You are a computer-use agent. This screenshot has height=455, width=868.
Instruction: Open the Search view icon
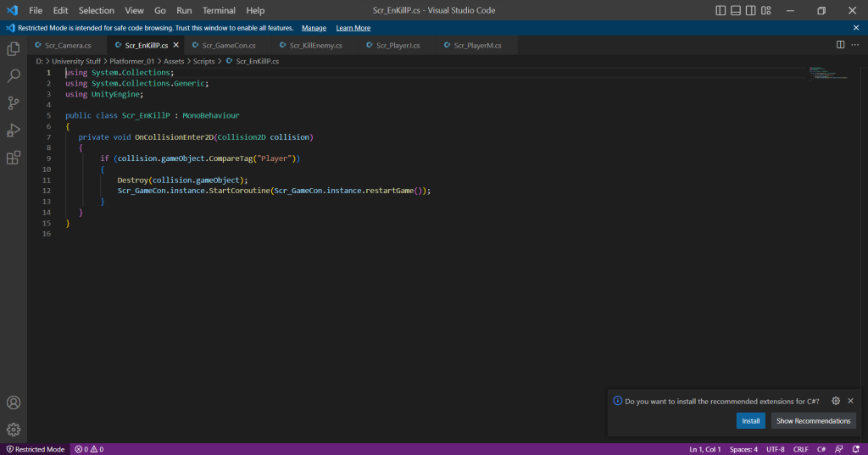coord(14,76)
